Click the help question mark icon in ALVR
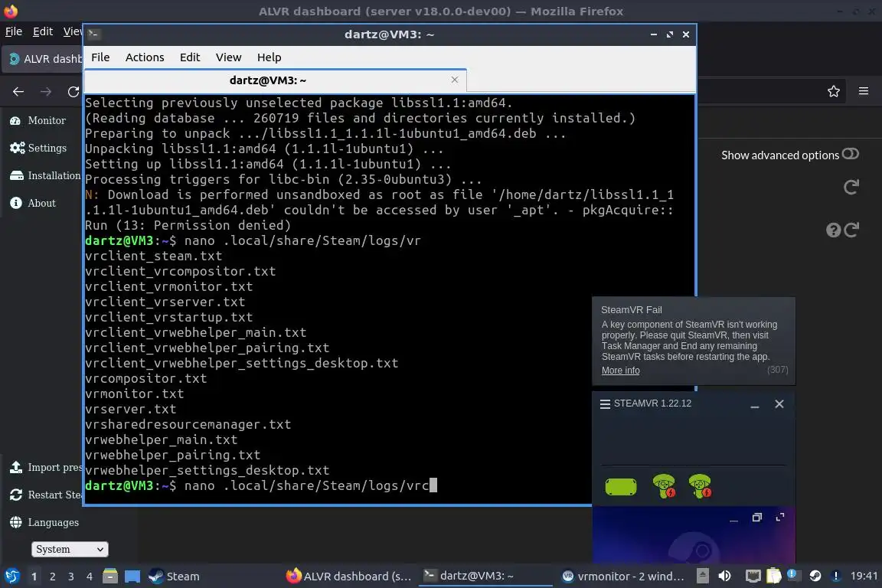Screen dimensions: 882x588 pos(833,230)
